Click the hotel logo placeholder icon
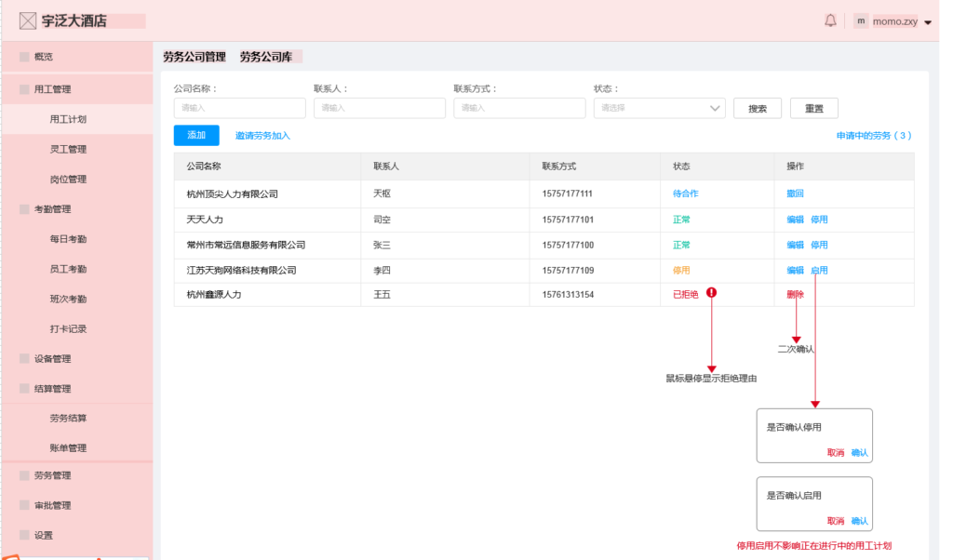 [x=27, y=21]
